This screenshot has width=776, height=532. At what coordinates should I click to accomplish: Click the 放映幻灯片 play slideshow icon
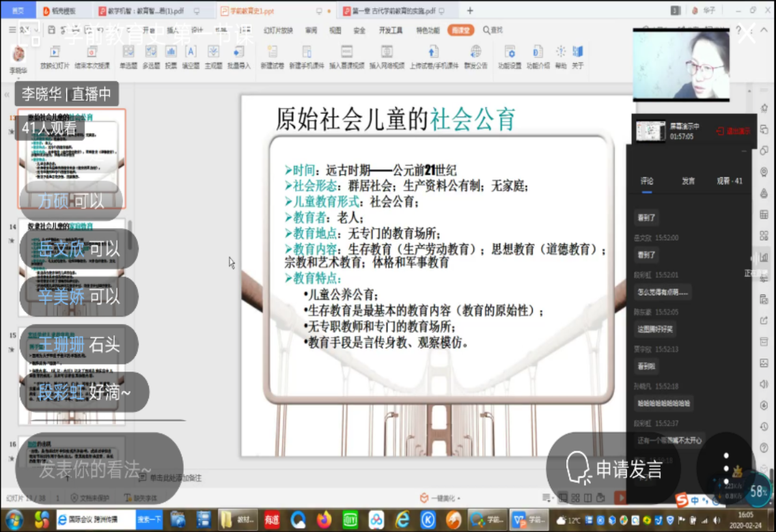[55, 53]
